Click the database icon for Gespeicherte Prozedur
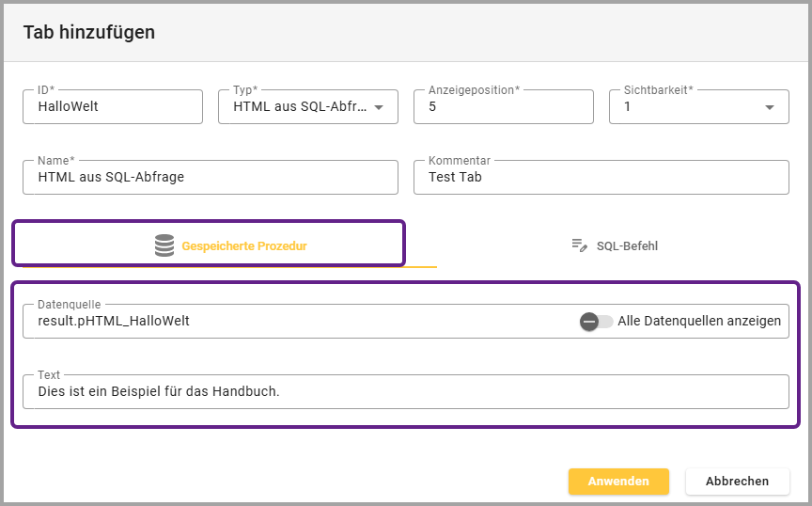The height and width of the screenshot is (506, 812). point(164,245)
